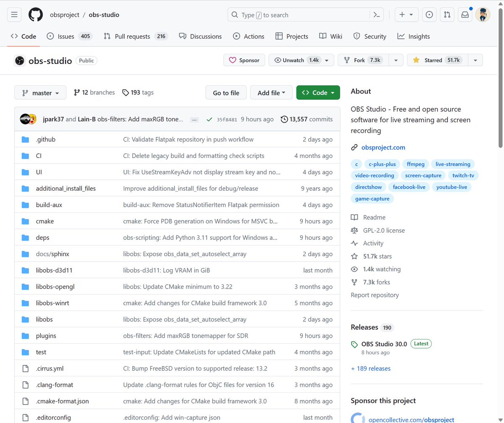This screenshot has width=504, height=423.
Task: Switch to the Security tab
Action: point(370,37)
